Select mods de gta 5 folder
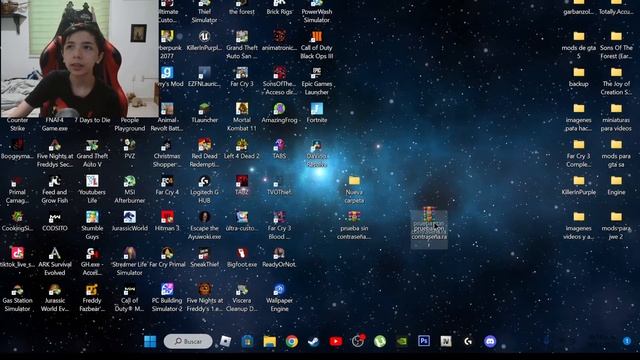 (578, 44)
